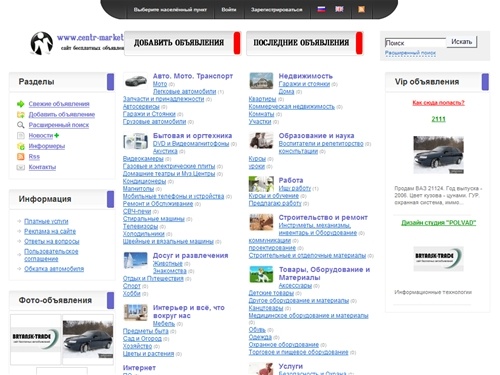Open Коммерческая недвижимость category link

coord(292,107)
